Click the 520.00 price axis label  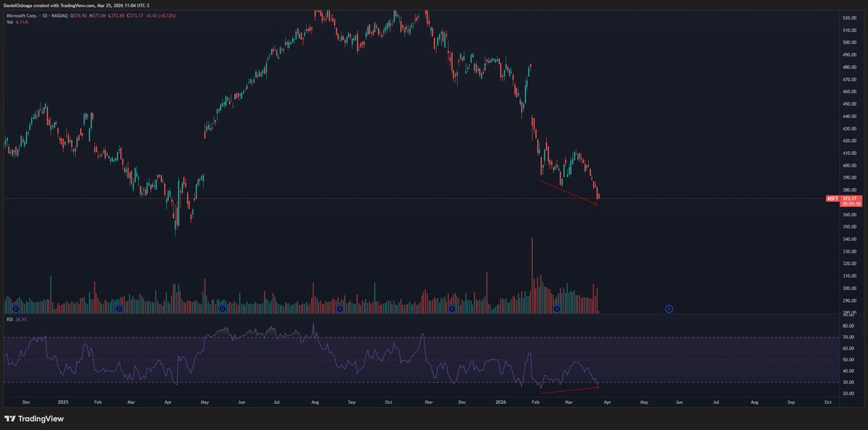tap(850, 17)
